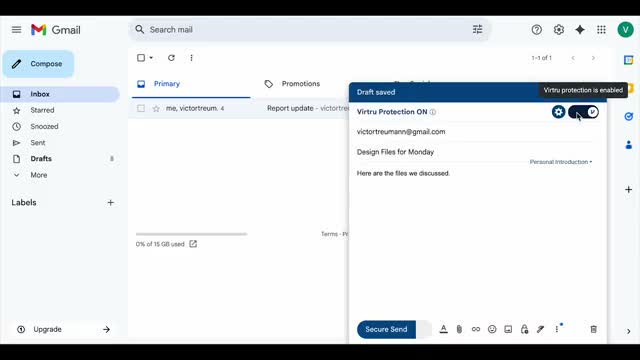Open the Secure Send options arrow
Screen dimensions: 640x360
(424, 329)
